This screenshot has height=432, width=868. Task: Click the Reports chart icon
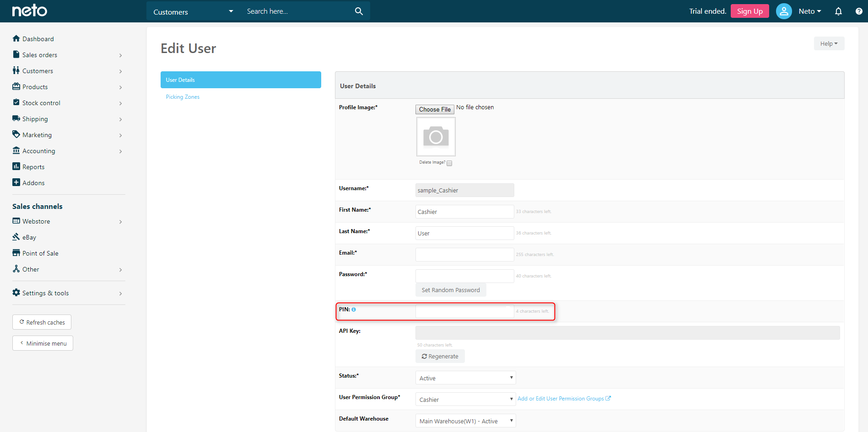pos(16,166)
